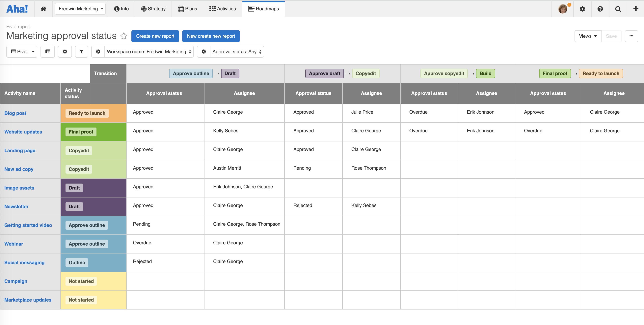
Task: Select the Roadmaps tab
Action: click(263, 9)
